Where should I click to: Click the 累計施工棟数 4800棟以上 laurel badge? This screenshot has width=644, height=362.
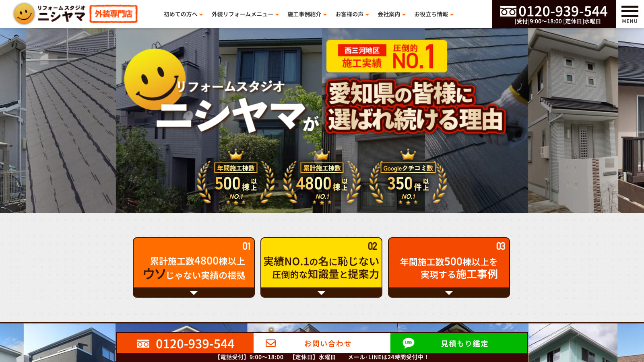tap(322, 177)
